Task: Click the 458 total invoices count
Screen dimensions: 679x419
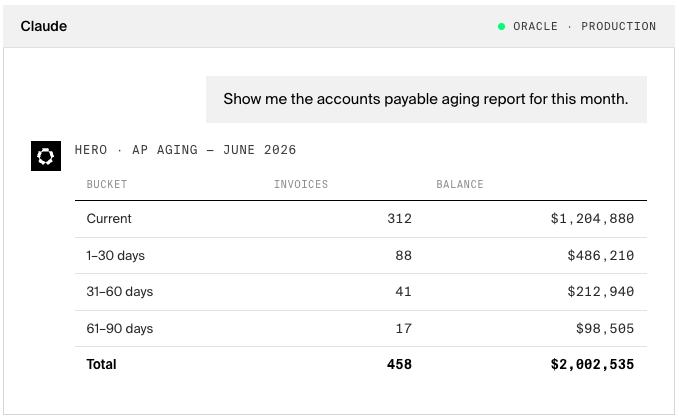Action: [399, 364]
